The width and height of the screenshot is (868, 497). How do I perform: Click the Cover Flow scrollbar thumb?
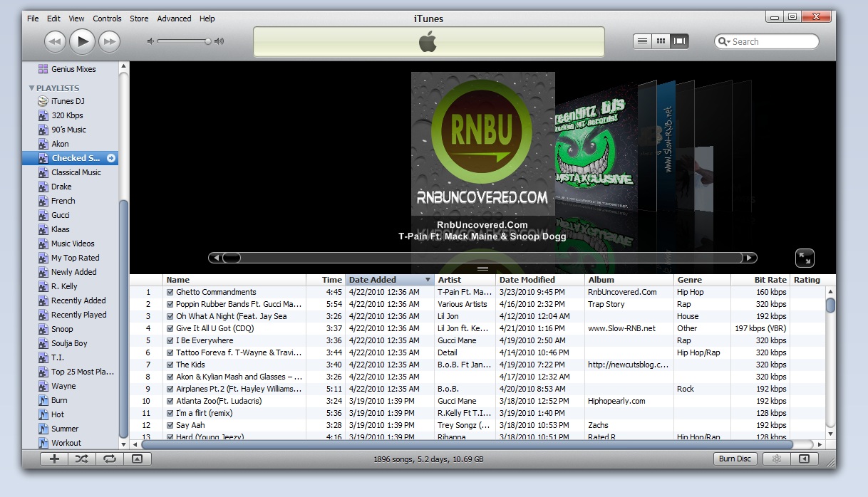232,258
